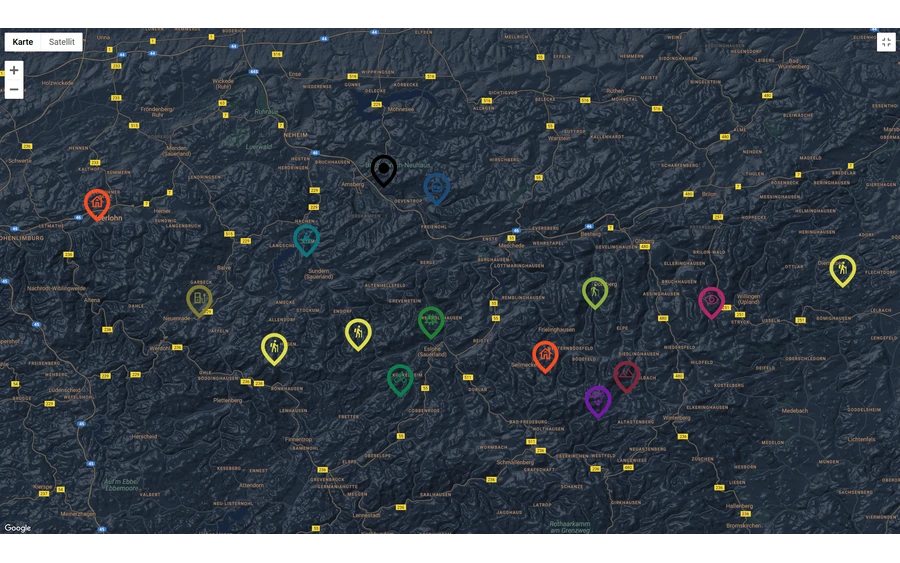Select the black location pin near Arnsberg
The width and height of the screenshot is (900, 563).
pos(384,169)
